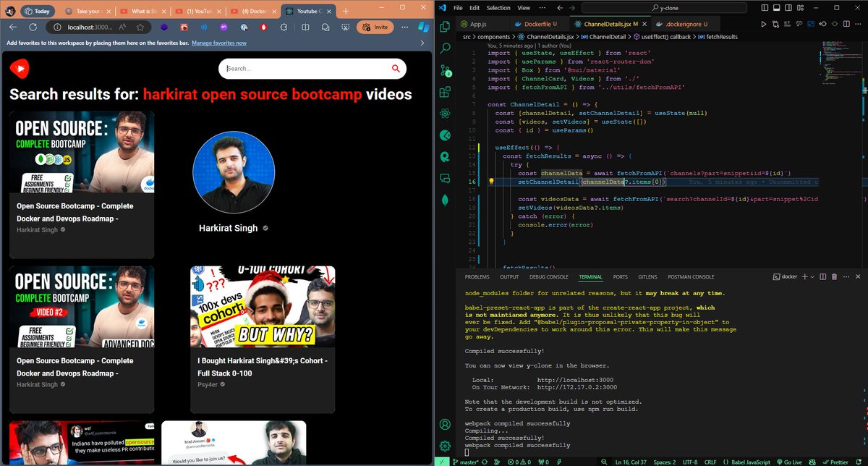Open the terminal profile dropdown next to docker

(812, 276)
